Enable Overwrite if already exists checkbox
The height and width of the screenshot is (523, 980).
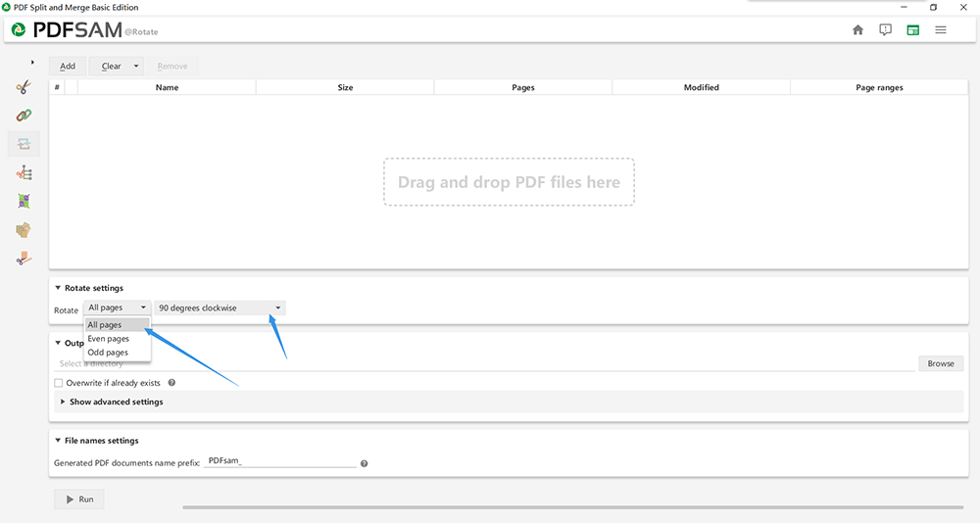point(59,383)
